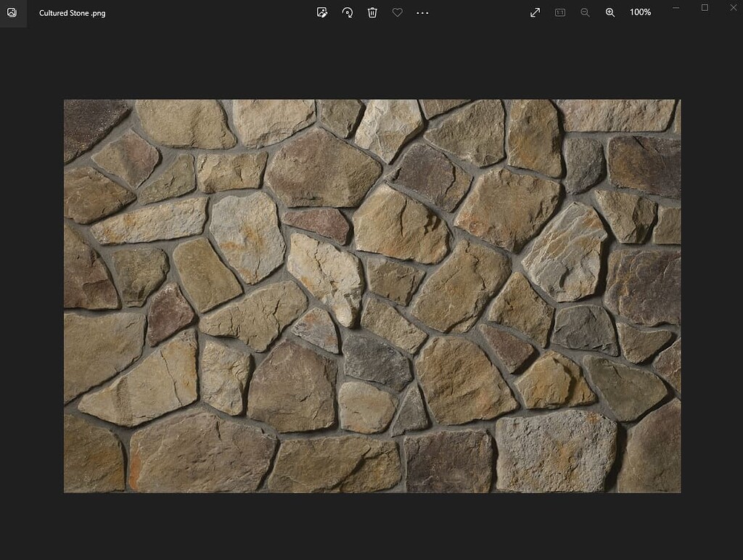This screenshot has height=560, width=743.
Task: View image at actual size 1:1
Action: tap(559, 12)
